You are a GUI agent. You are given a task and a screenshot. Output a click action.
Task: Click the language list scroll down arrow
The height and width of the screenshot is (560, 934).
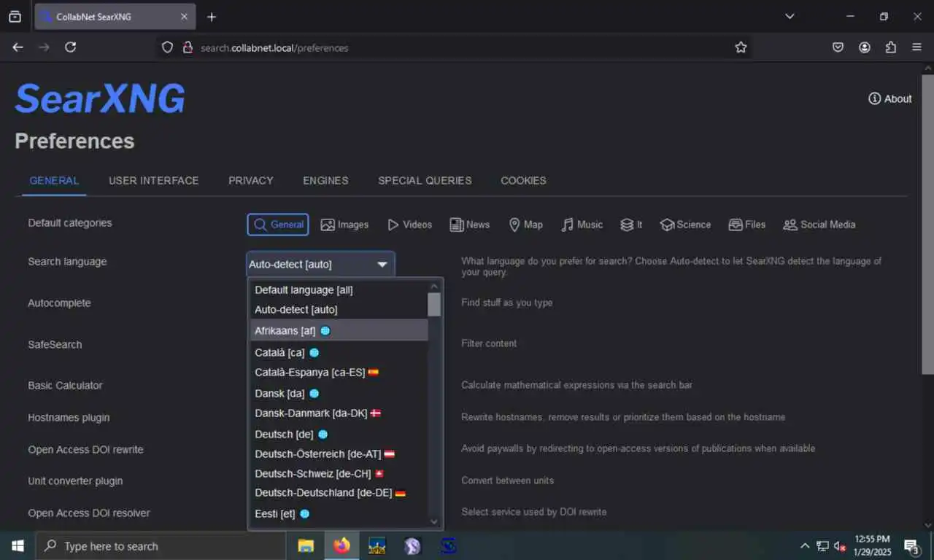click(434, 521)
